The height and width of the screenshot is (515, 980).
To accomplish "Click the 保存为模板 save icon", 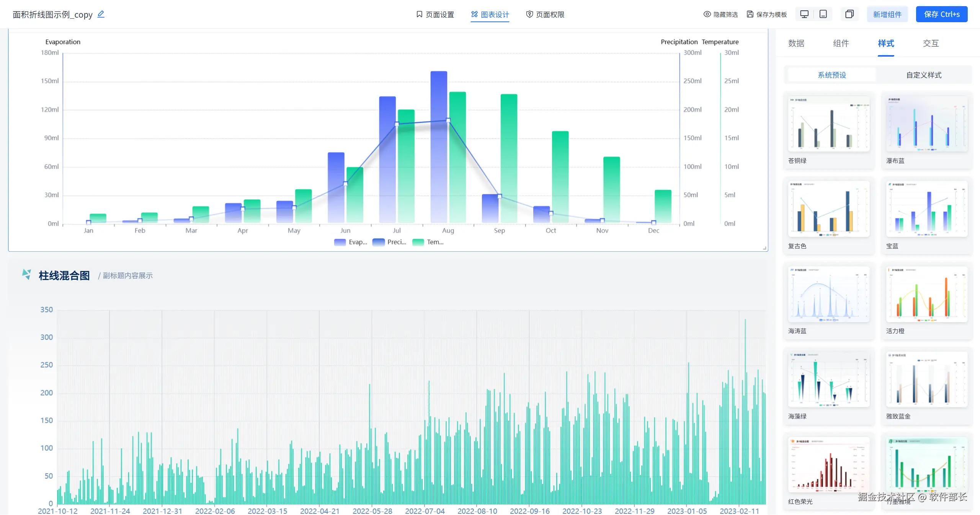I will click(750, 14).
